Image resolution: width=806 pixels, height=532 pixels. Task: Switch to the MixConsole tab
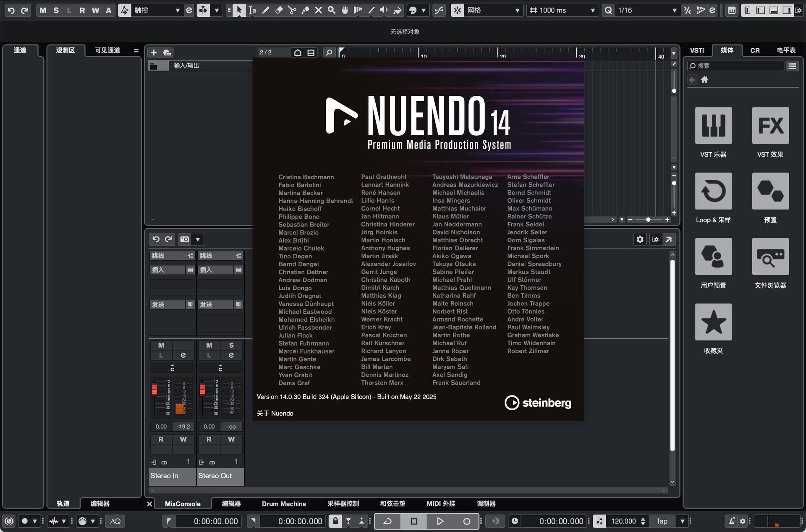pyautogui.click(x=182, y=503)
